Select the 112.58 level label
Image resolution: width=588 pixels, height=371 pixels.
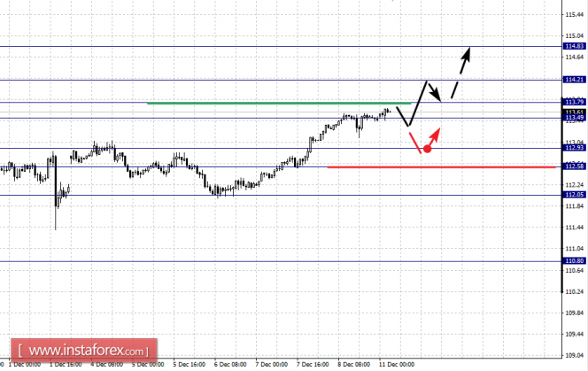click(574, 166)
